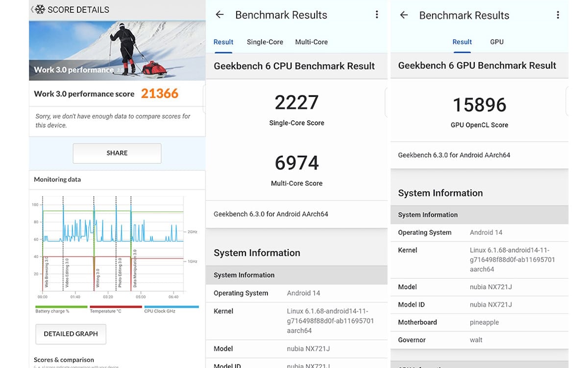Tap Geekbench 6.3.0 version text in GPU screen
The height and width of the screenshot is (368, 588).
pyautogui.click(x=454, y=155)
